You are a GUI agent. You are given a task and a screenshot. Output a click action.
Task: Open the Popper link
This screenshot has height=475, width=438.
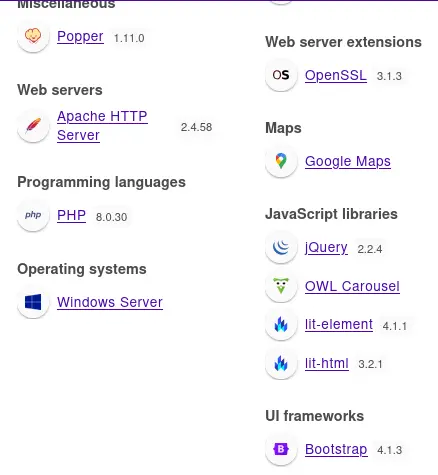click(x=80, y=36)
